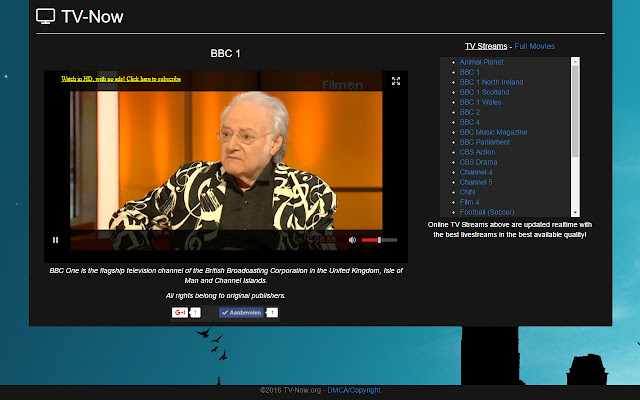Viewport: 640px width, 400px height.
Task: Select the CBS Drama channel
Action: 478,162
